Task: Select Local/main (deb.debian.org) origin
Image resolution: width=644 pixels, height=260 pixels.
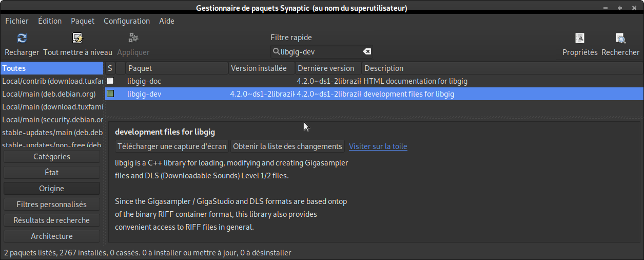Action: [49, 94]
